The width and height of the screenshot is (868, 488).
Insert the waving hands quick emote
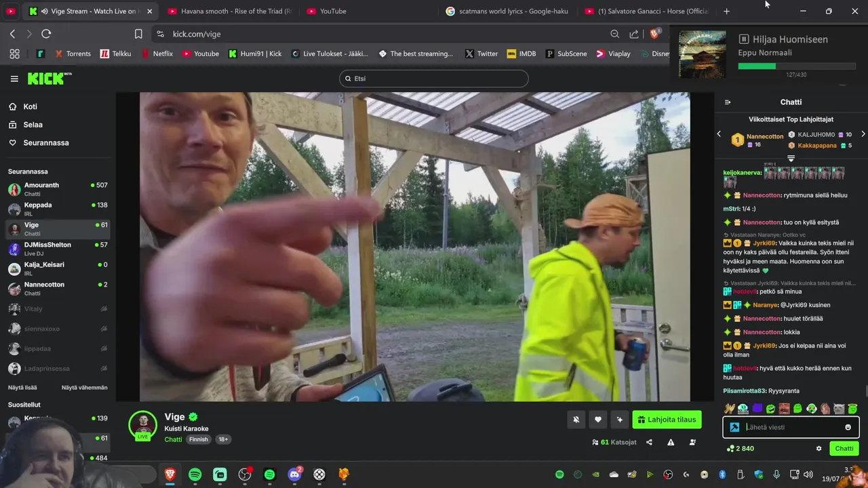click(730, 409)
